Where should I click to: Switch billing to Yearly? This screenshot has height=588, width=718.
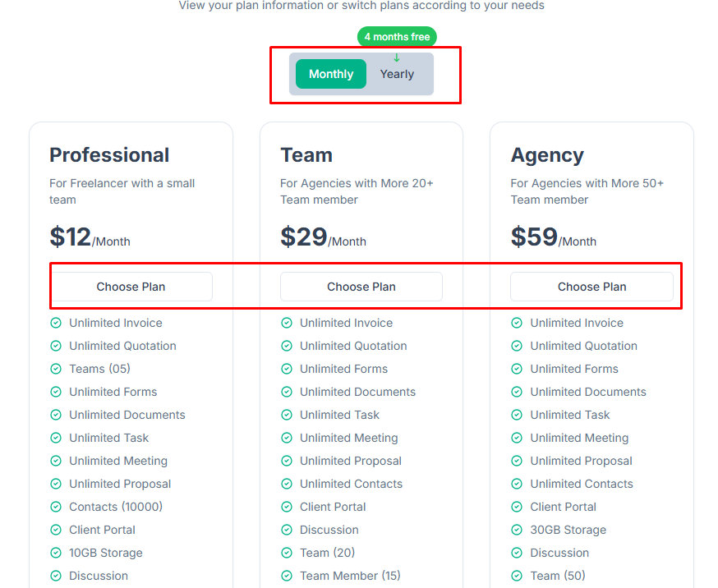click(397, 74)
